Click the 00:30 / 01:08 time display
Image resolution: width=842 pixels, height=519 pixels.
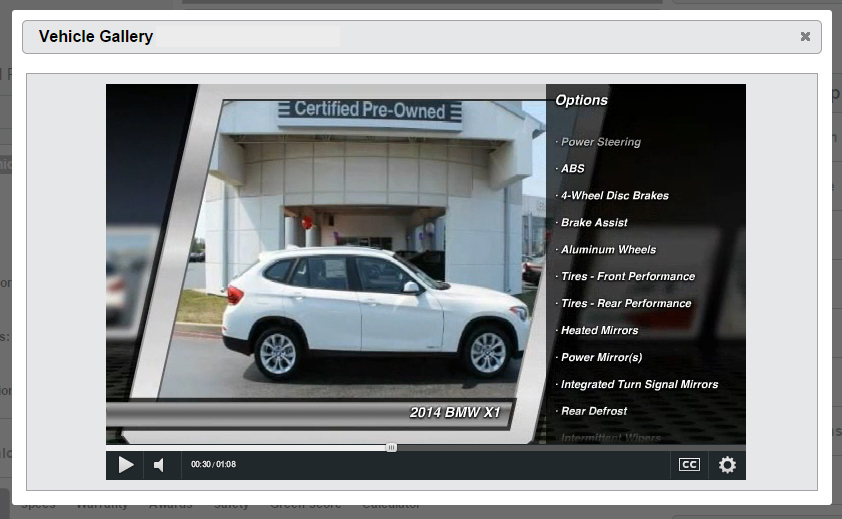coord(213,464)
